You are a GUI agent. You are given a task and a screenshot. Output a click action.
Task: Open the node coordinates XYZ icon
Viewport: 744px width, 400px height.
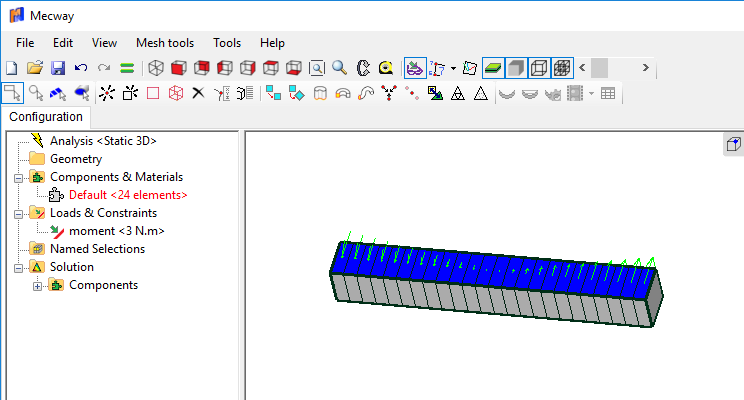click(x=222, y=93)
